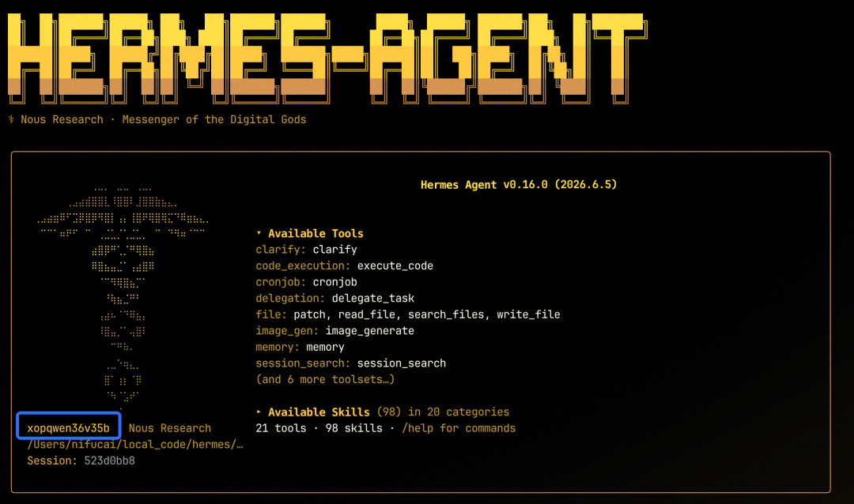Click the cronjob tool value

click(335, 282)
